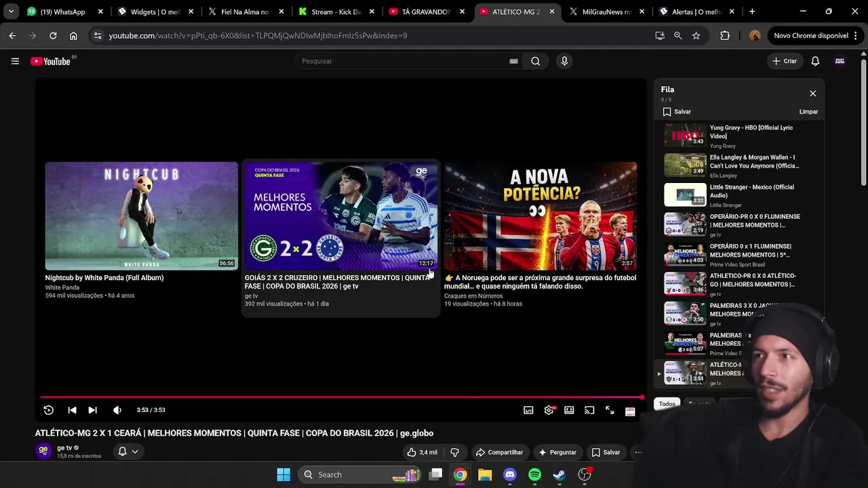The image size is (868, 488).
Task: Share the video via Compartilhar
Action: point(499,452)
